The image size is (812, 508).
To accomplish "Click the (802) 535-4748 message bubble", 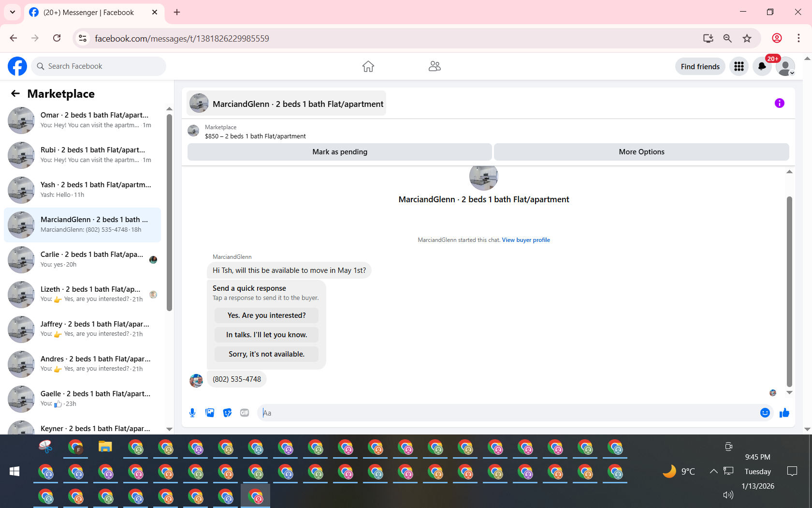I will point(237,379).
